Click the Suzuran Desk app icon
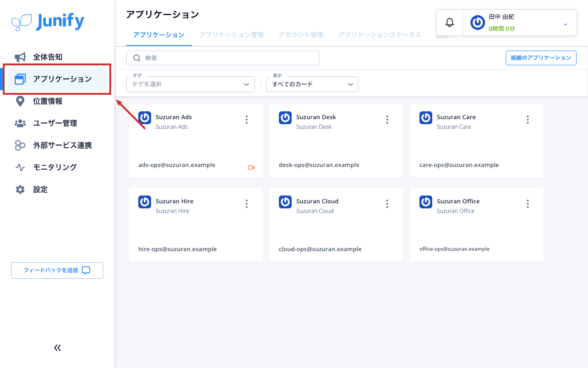 (285, 118)
